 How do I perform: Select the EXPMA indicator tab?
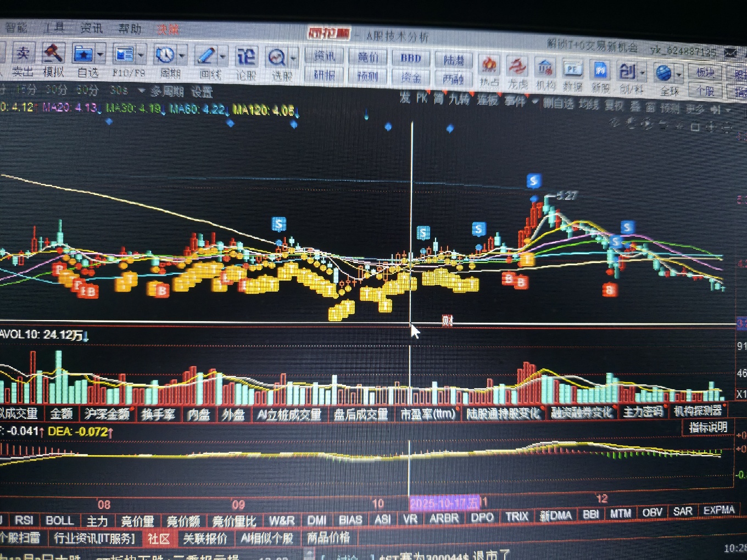pyautogui.click(x=718, y=510)
